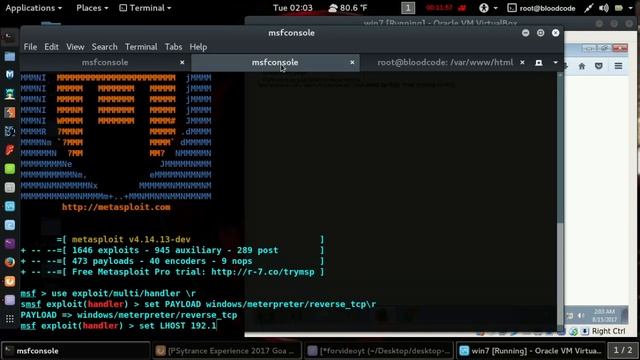Launch the grey notes icon in dock
The height and width of the screenshot is (360, 640).
click(9, 187)
